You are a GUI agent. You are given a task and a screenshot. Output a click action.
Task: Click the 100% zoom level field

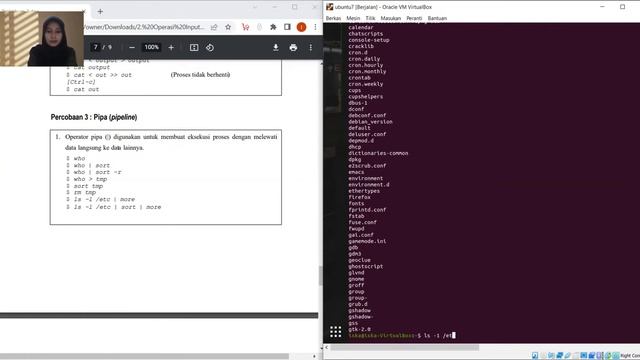pos(151,47)
